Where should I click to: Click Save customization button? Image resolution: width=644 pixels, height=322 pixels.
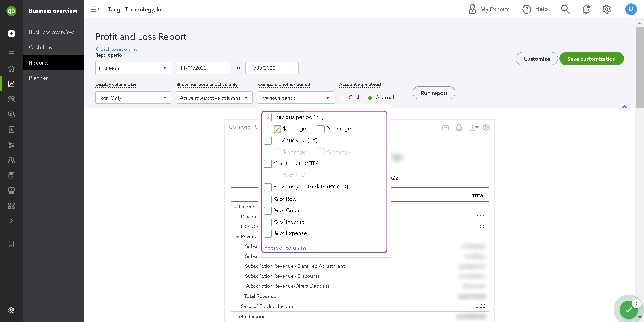(x=591, y=59)
